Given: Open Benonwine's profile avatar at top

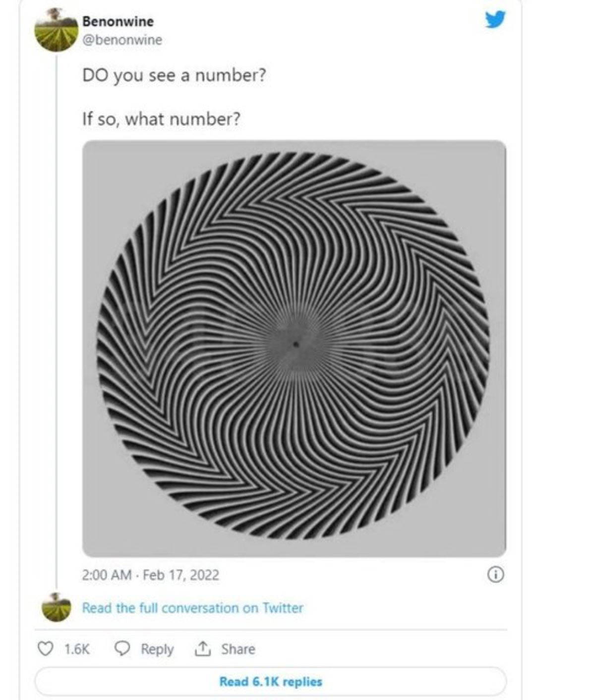Looking at the screenshot, I should (57, 31).
